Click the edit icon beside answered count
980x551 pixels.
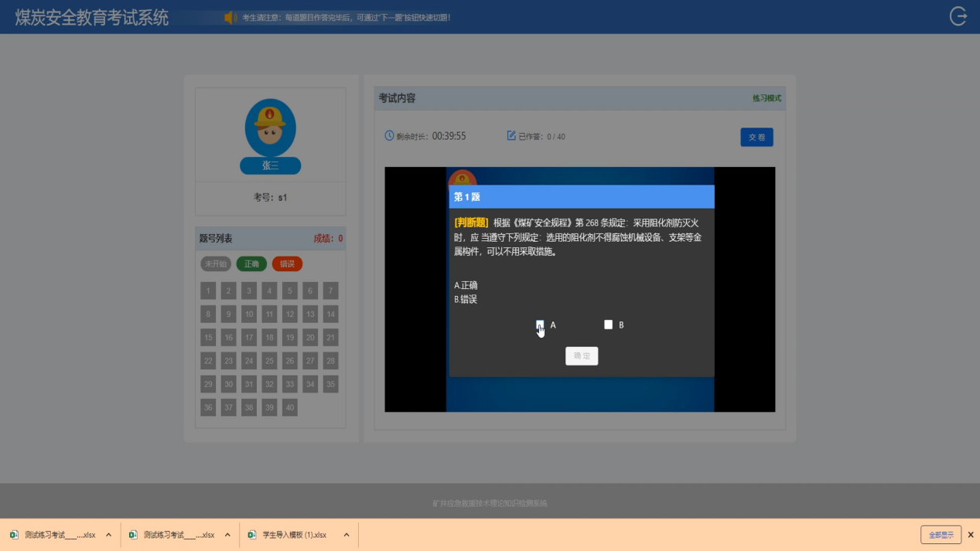(511, 136)
